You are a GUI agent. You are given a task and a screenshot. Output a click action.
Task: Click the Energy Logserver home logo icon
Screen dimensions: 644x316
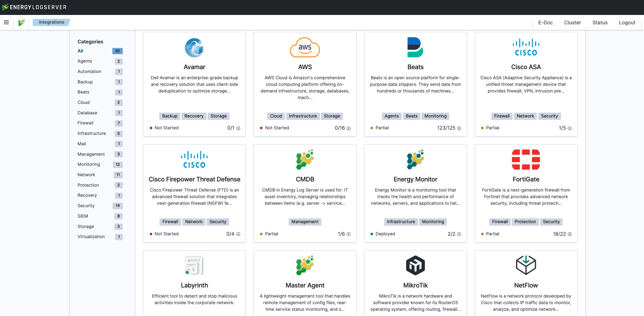[22, 23]
